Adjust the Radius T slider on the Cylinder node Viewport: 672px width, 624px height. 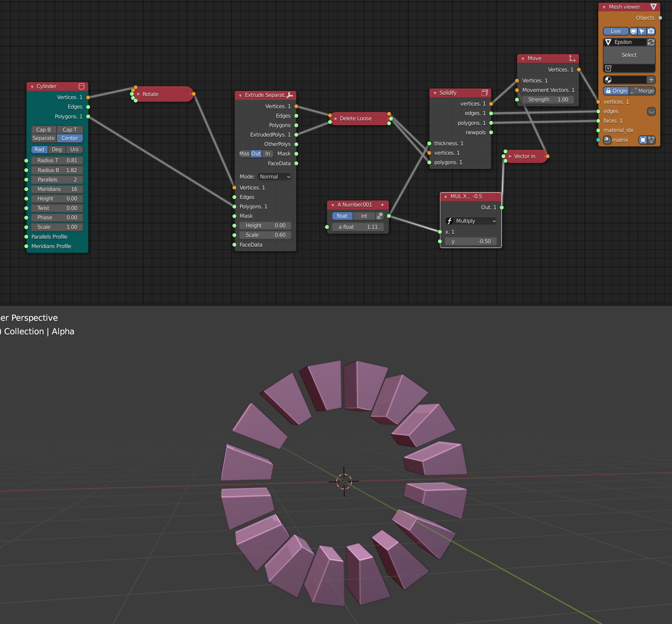(57, 160)
